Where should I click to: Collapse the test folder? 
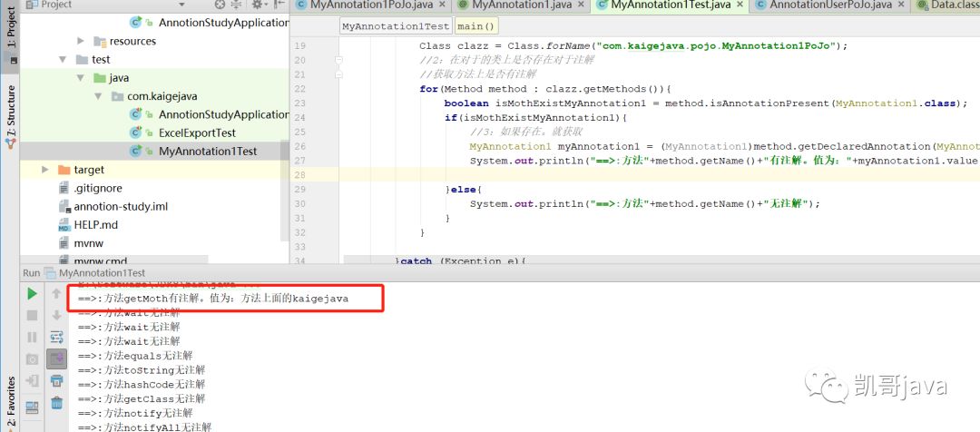pos(63,59)
